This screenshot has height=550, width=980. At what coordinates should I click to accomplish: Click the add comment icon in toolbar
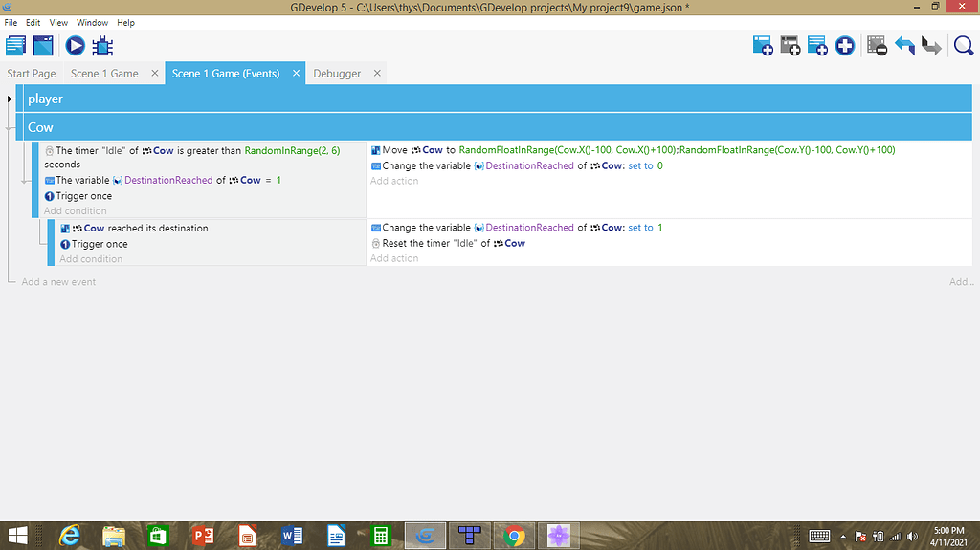(x=817, y=45)
